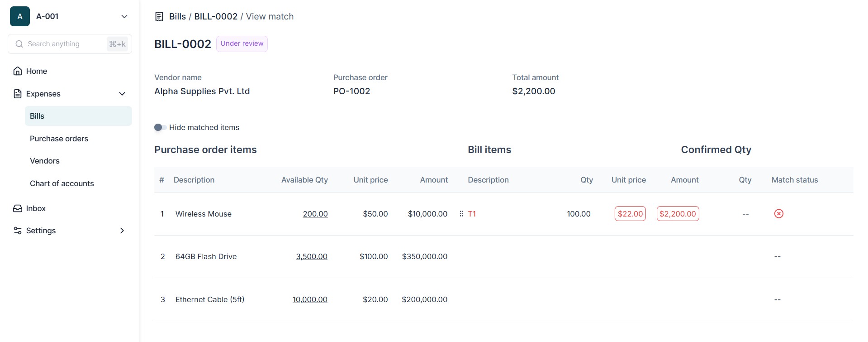Click the red mismatch status icon
Image resolution: width=868 pixels, height=342 pixels.
pos(778,214)
